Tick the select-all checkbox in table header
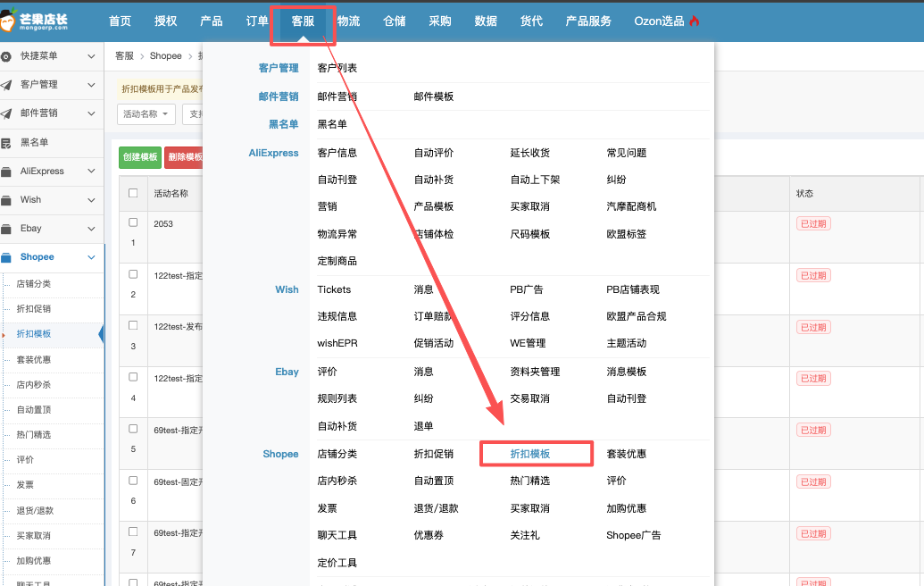 tap(133, 193)
